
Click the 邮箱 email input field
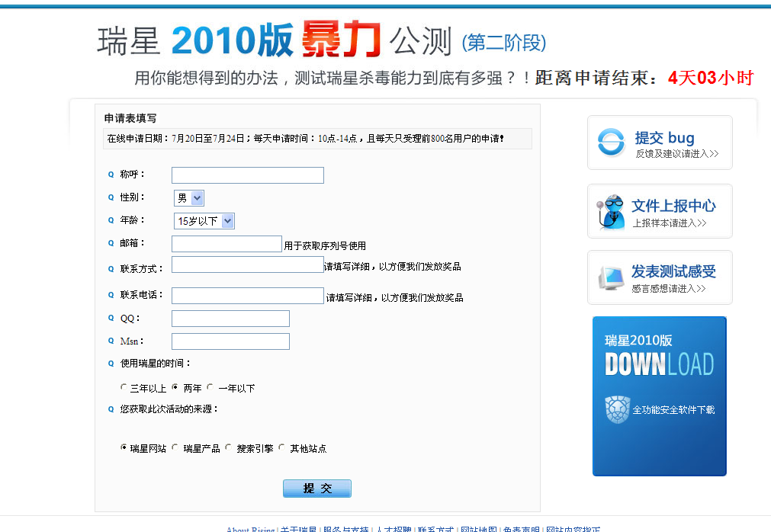[x=226, y=244]
